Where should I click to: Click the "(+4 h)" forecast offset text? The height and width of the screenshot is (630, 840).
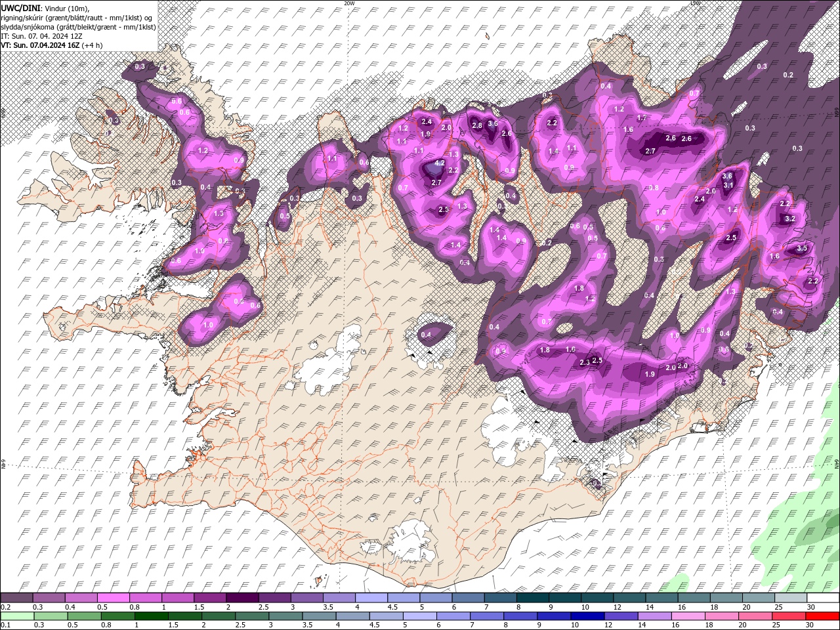click(x=92, y=45)
